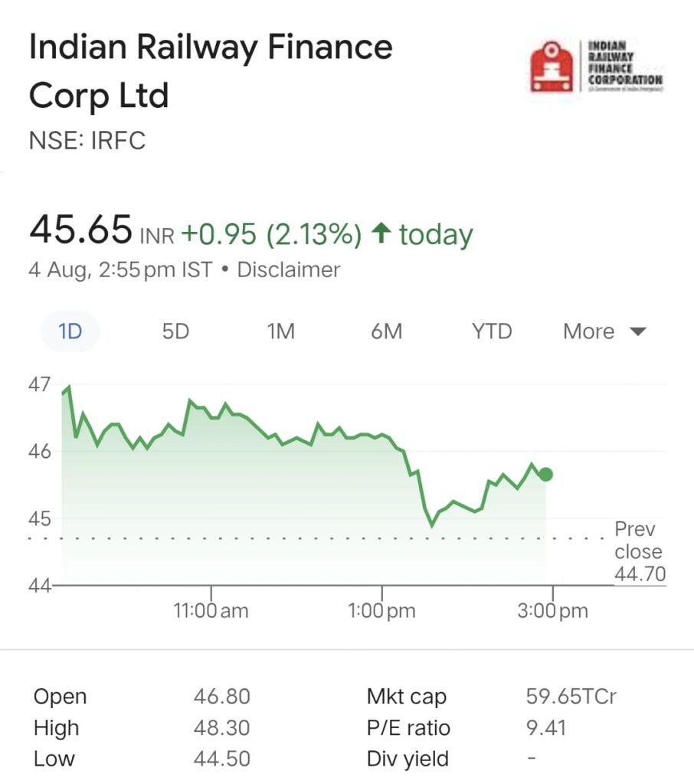This screenshot has height=784, width=694.
Task: Select the YTD chart range
Action: point(492,331)
